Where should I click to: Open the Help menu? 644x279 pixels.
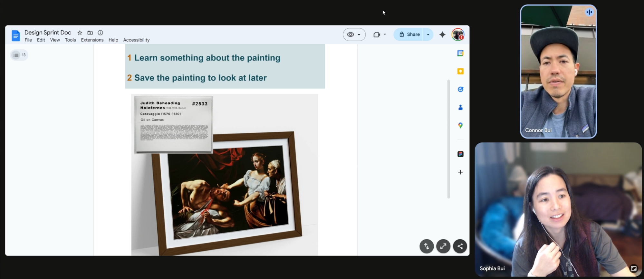pyautogui.click(x=113, y=40)
